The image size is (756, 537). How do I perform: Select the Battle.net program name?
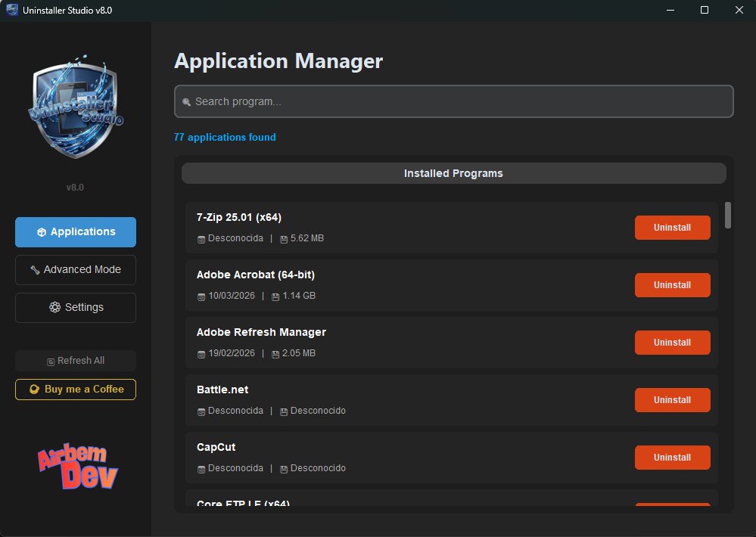pos(222,390)
